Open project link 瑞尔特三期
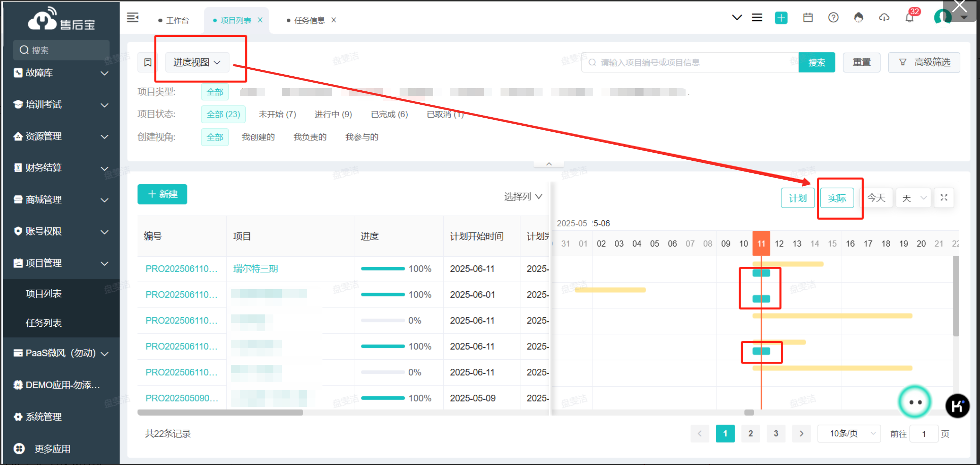 (255, 269)
